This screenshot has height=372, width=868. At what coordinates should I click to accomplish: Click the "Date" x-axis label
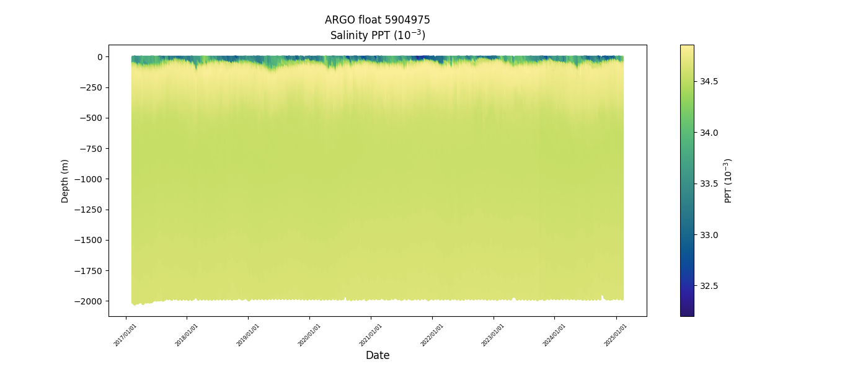[x=377, y=355]
